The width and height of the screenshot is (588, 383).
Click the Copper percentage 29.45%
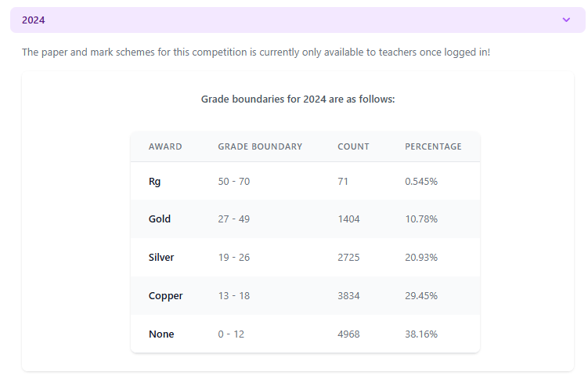tap(421, 296)
